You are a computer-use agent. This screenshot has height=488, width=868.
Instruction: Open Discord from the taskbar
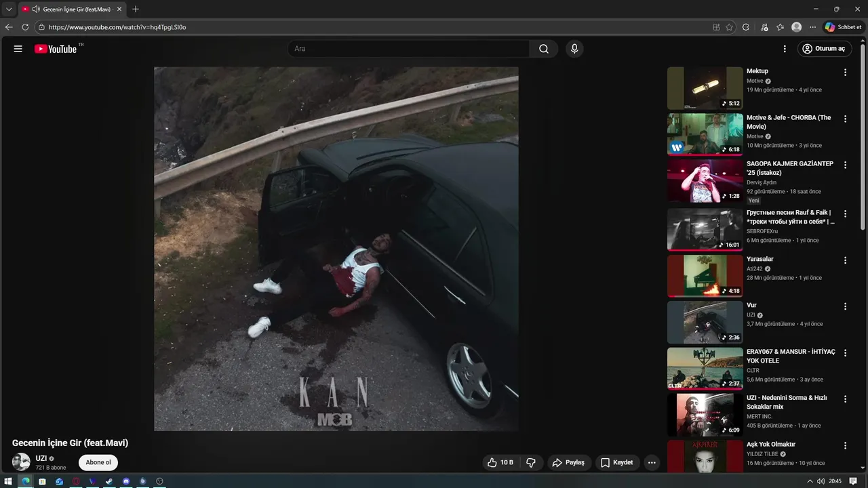click(x=126, y=481)
